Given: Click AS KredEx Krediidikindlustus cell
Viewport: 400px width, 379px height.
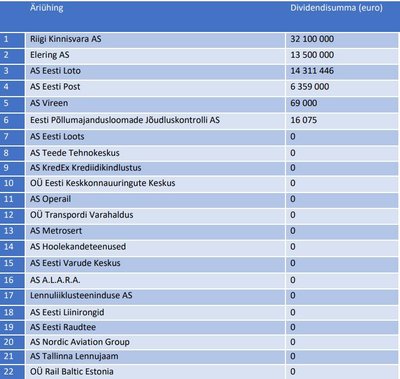Looking at the screenshot, I should (155, 168).
